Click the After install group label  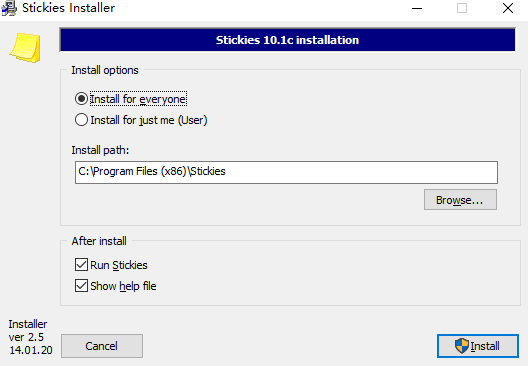coord(99,241)
